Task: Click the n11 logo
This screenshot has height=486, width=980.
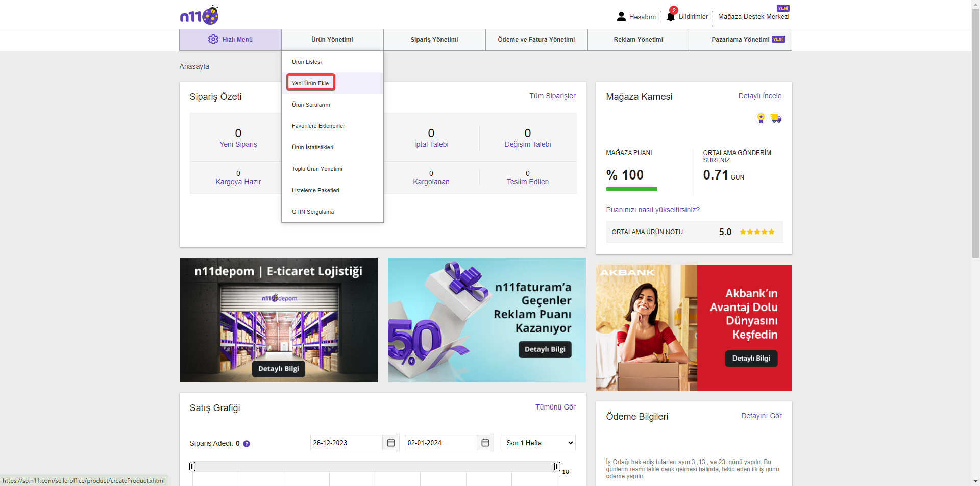Action: click(x=199, y=15)
